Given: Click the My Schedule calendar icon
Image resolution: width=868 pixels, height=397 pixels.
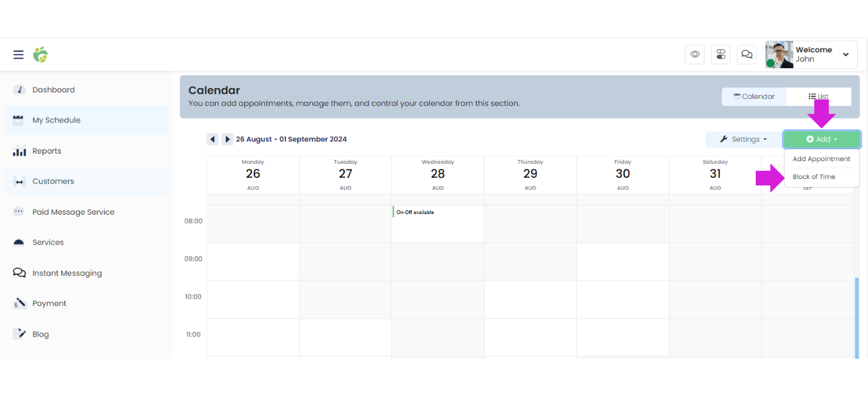Looking at the screenshot, I should [x=18, y=120].
